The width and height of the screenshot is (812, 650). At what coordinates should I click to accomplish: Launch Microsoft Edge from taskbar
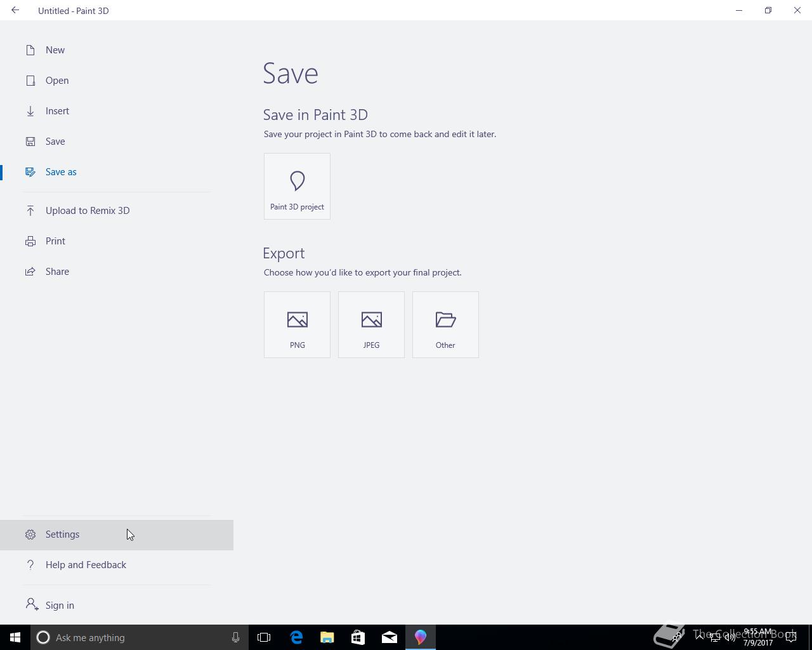296,637
